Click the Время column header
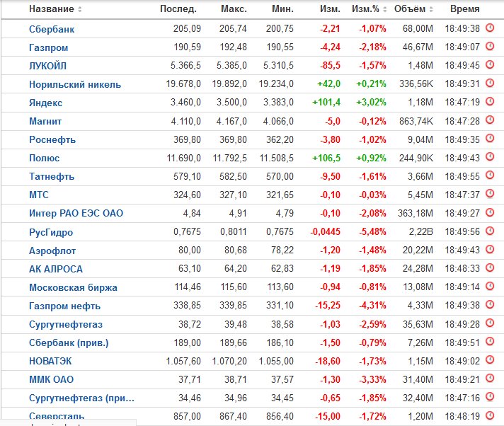 coord(465,9)
